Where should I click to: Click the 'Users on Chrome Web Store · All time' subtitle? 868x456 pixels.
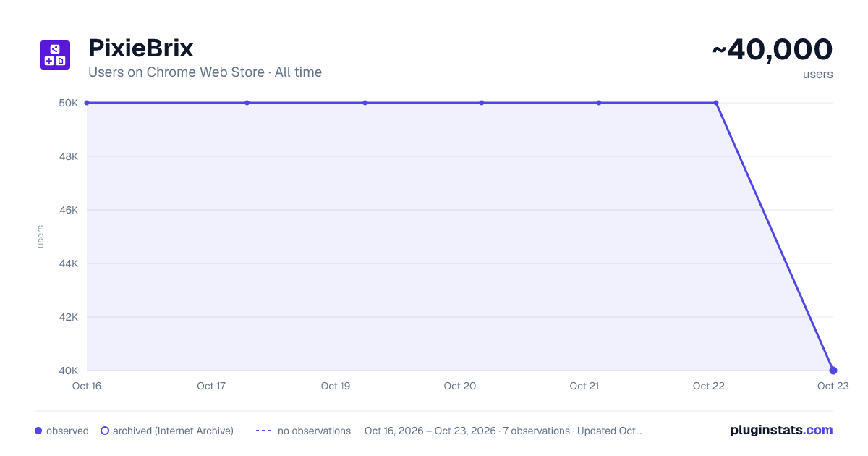205,72
